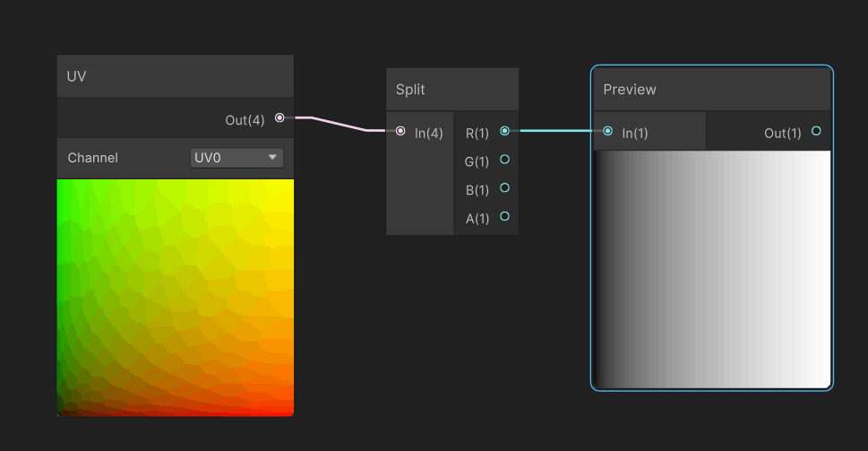Click the G(1) label on Split node
Image resolution: width=868 pixels, height=451 pixels.
coord(477,161)
